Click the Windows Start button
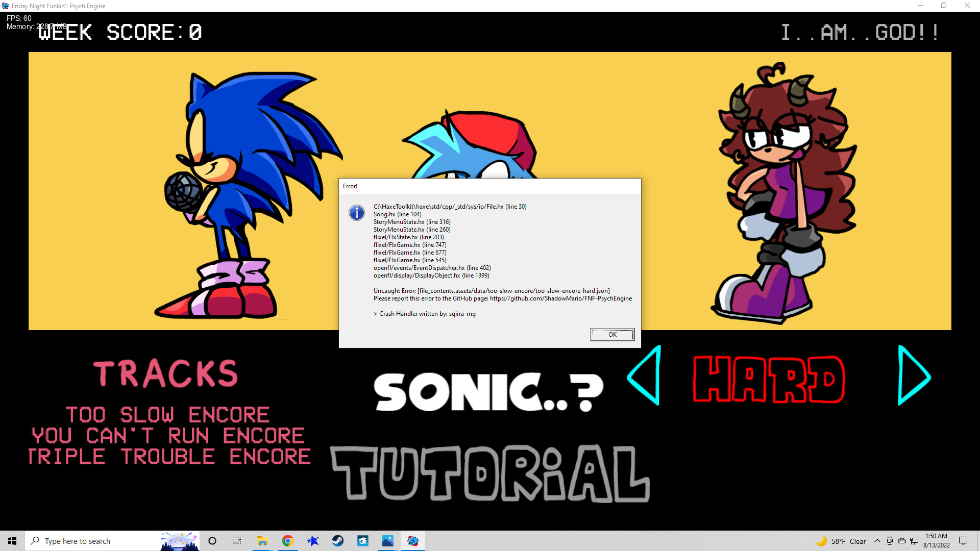This screenshot has height=551, width=980. 12,541
